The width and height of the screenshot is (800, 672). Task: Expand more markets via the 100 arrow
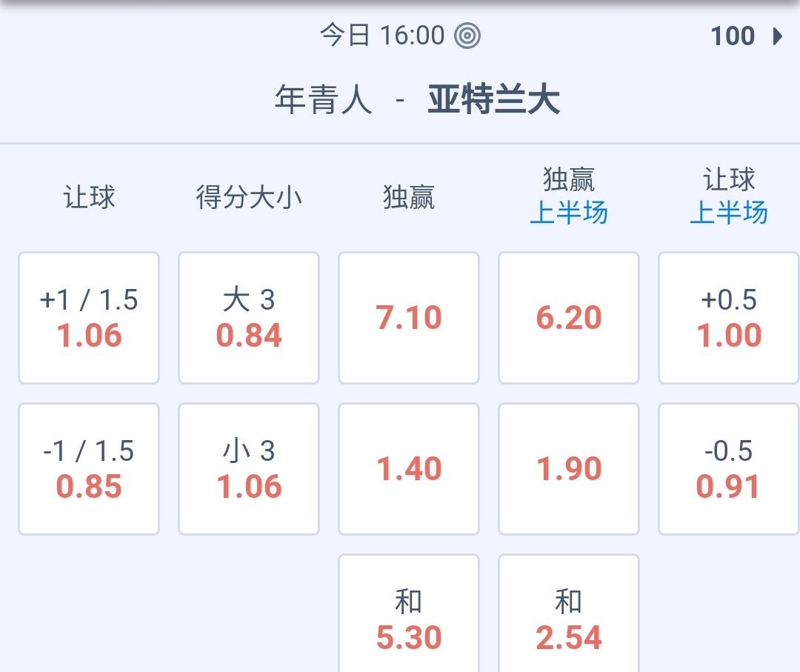pos(777,36)
